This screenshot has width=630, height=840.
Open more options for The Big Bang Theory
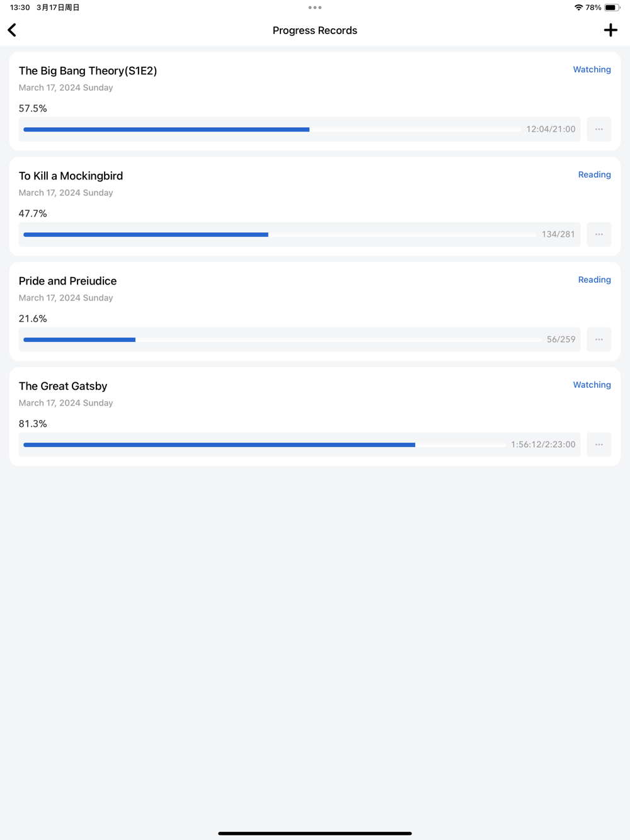pos(598,129)
